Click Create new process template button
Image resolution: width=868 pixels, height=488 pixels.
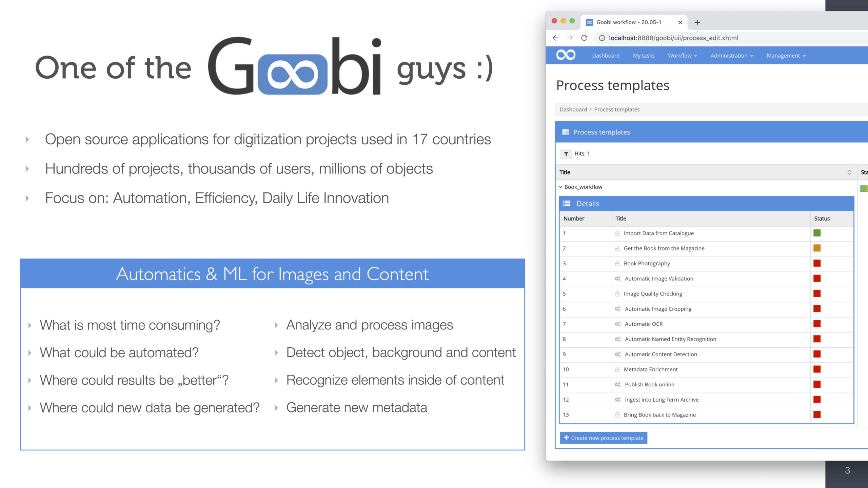(604, 438)
